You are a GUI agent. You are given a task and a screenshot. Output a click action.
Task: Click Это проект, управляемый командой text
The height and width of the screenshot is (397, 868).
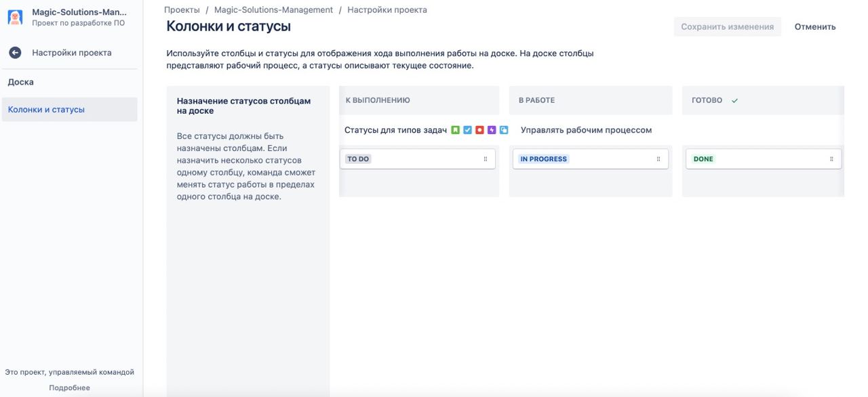coord(69,372)
